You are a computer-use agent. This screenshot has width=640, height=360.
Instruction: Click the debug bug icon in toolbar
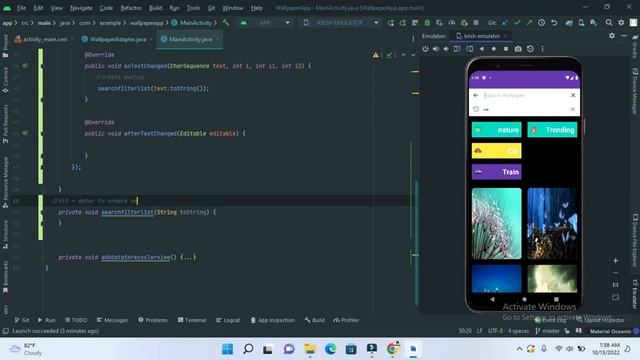coord(427,22)
